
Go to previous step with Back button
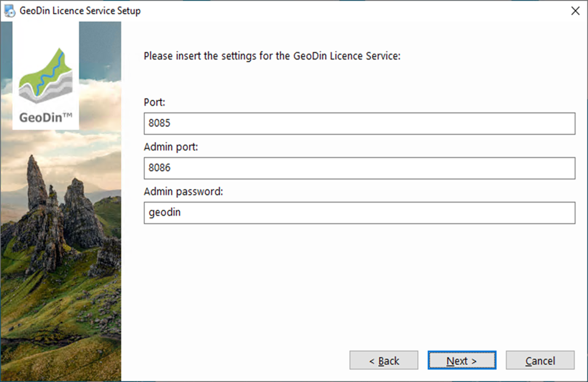click(x=383, y=361)
